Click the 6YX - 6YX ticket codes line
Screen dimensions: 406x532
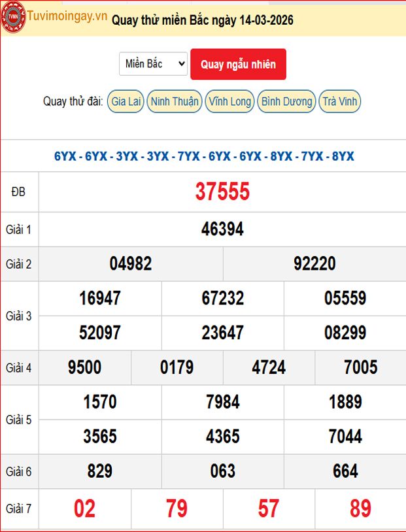tap(204, 156)
